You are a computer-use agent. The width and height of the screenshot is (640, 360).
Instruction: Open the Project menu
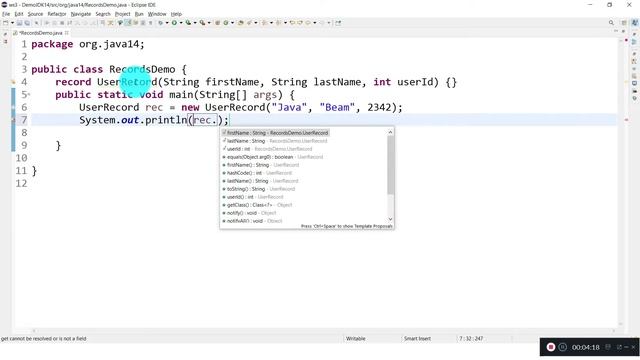122,14
